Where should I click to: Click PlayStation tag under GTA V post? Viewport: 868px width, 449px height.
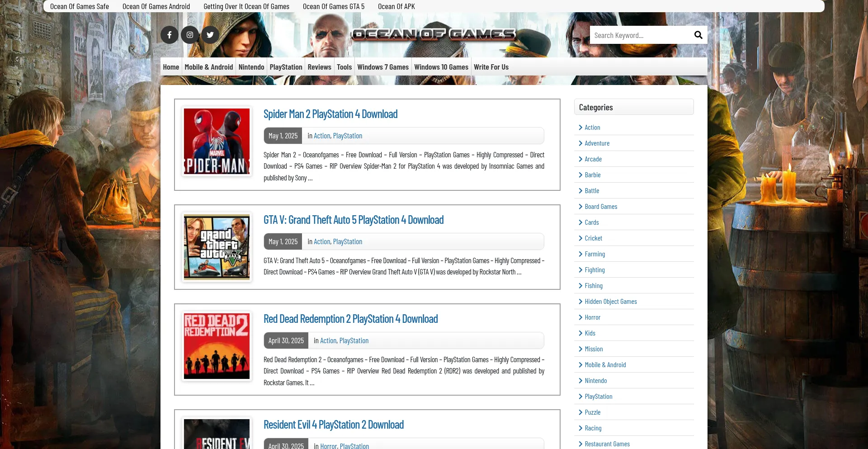tap(348, 241)
